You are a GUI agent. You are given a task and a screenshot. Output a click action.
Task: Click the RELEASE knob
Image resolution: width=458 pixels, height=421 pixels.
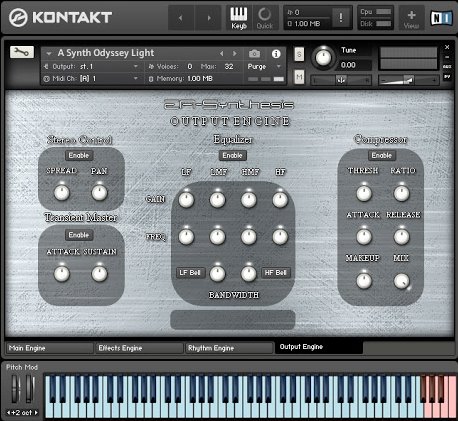click(401, 237)
